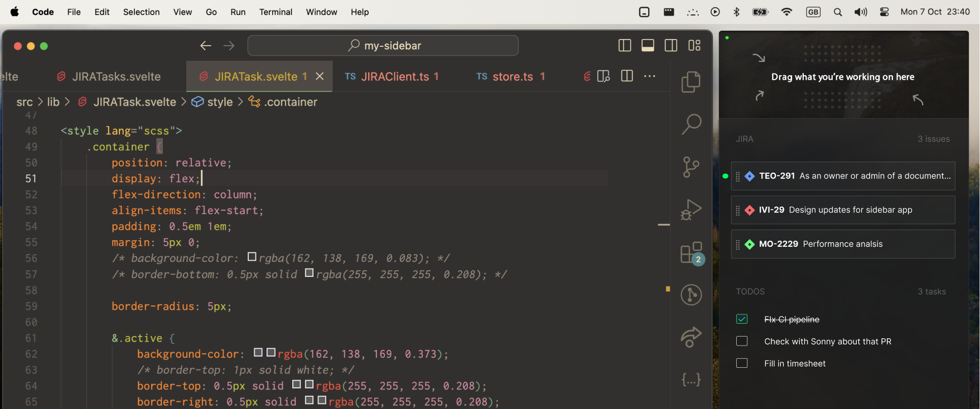Click the green diamond icon of MO-2229
This screenshot has width=980, height=409.
(x=750, y=244)
